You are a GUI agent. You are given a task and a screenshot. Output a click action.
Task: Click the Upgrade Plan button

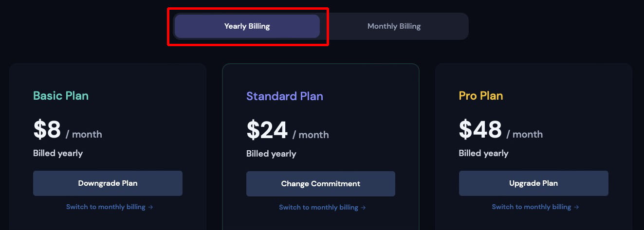(x=534, y=183)
